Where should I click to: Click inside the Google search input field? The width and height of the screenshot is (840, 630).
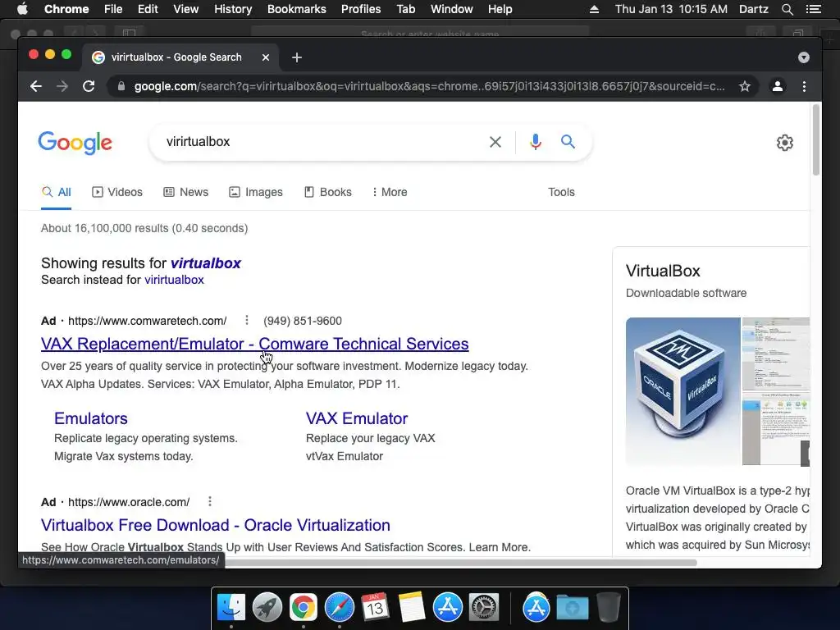click(322, 141)
